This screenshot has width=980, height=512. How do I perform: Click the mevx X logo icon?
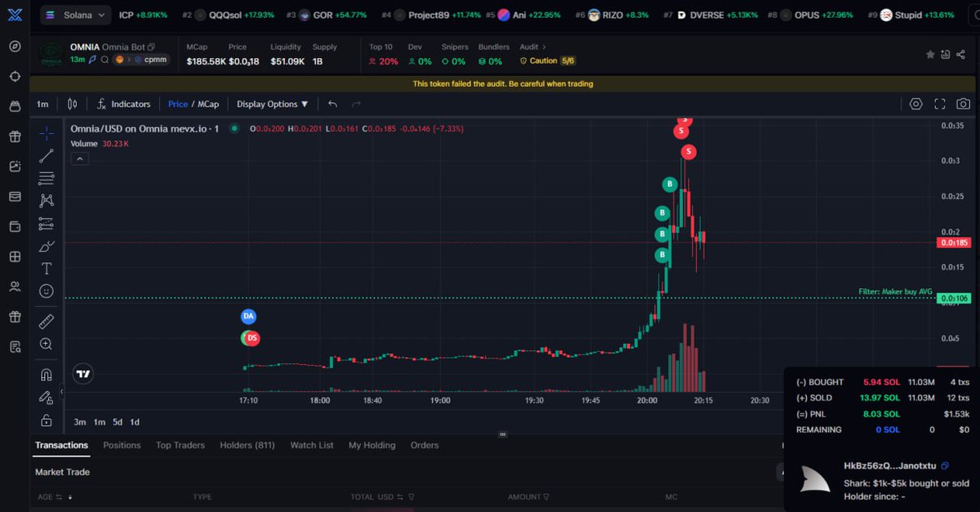coord(15,15)
